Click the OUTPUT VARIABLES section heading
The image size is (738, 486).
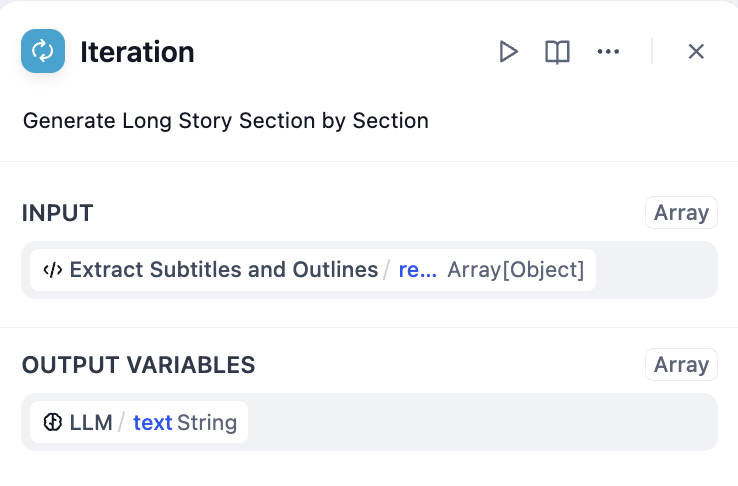click(138, 365)
